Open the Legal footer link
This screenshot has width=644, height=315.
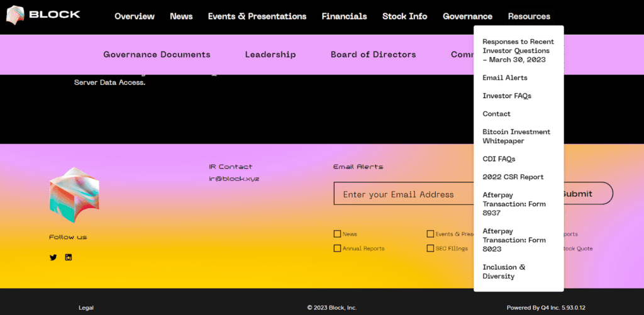pyautogui.click(x=86, y=307)
